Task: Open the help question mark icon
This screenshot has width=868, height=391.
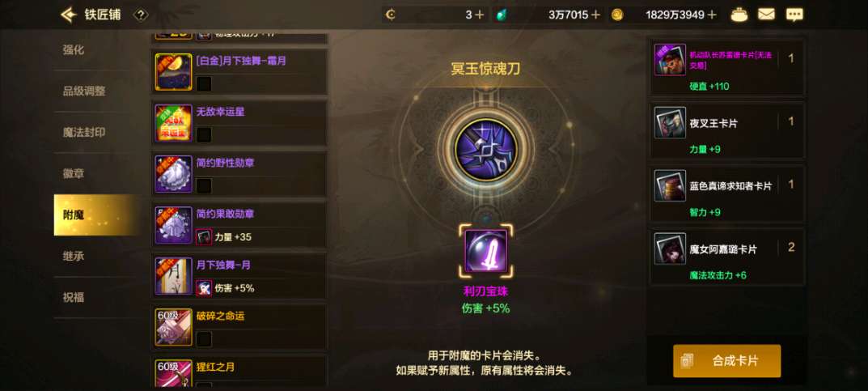Action: pyautogui.click(x=141, y=15)
